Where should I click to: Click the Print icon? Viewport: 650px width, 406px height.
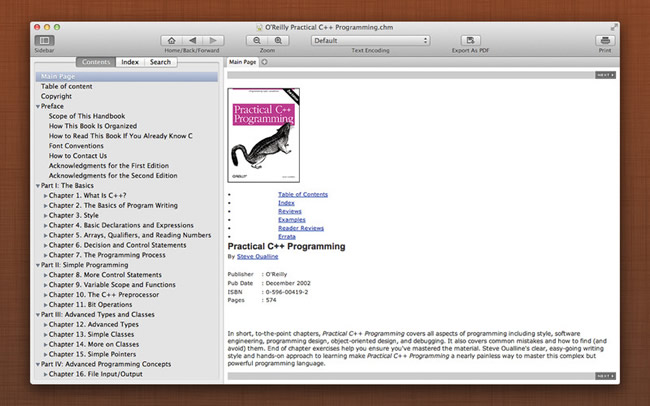(x=604, y=40)
